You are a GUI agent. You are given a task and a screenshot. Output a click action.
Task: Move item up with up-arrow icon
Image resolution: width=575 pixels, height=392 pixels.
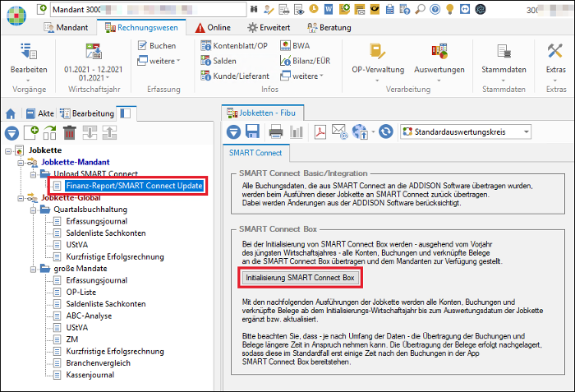click(109, 132)
